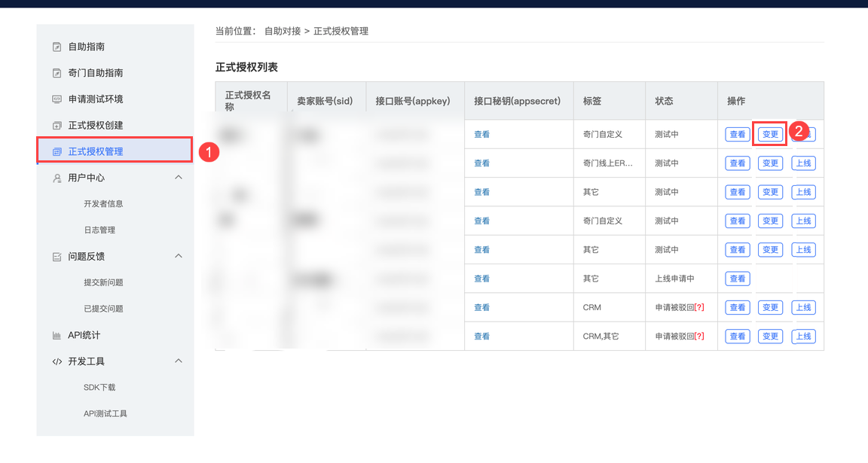
Task: Click the 自助指南 sidebar icon
Action: click(57, 47)
